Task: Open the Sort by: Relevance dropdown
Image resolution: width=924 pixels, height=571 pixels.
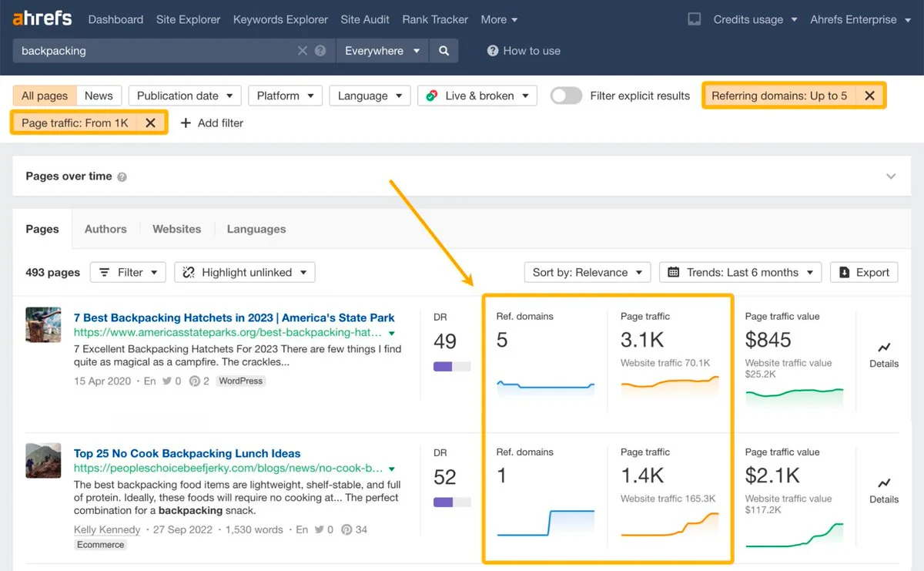Action: [x=587, y=272]
